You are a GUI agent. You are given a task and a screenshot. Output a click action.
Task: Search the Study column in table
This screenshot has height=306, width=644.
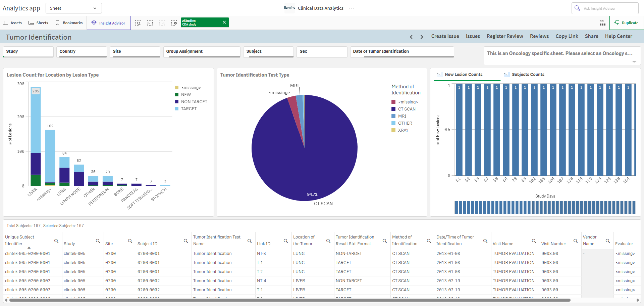click(x=98, y=241)
